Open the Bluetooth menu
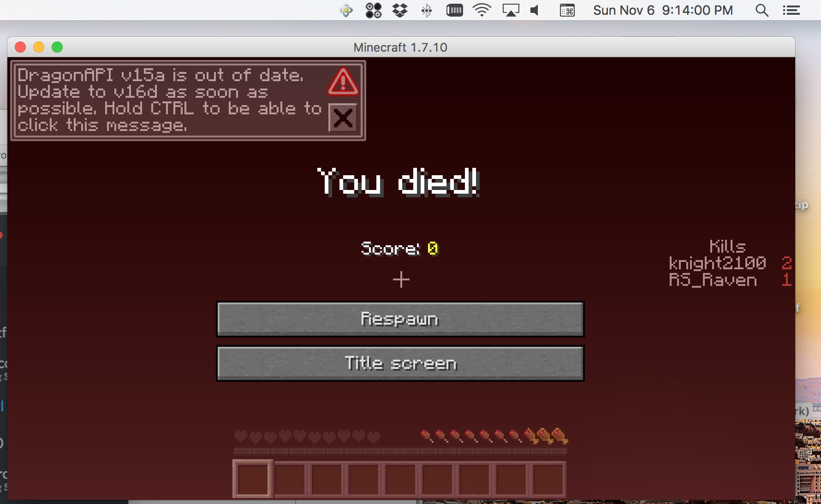Viewport: 821px width, 504px height. pos(427,10)
